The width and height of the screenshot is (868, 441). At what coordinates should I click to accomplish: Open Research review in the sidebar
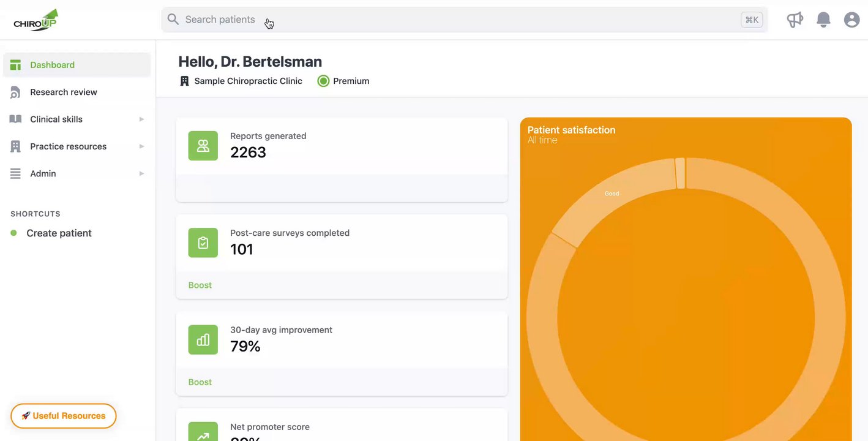(x=63, y=92)
